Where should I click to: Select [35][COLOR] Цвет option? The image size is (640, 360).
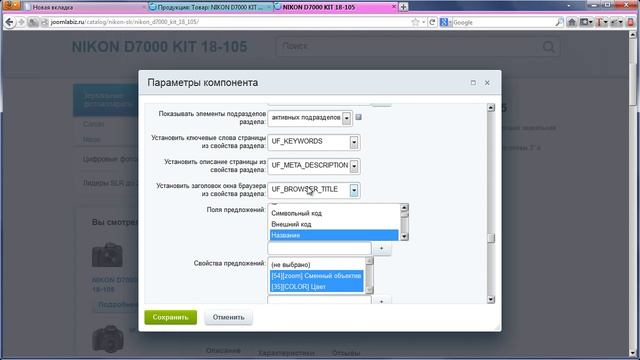(x=317, y=287)
